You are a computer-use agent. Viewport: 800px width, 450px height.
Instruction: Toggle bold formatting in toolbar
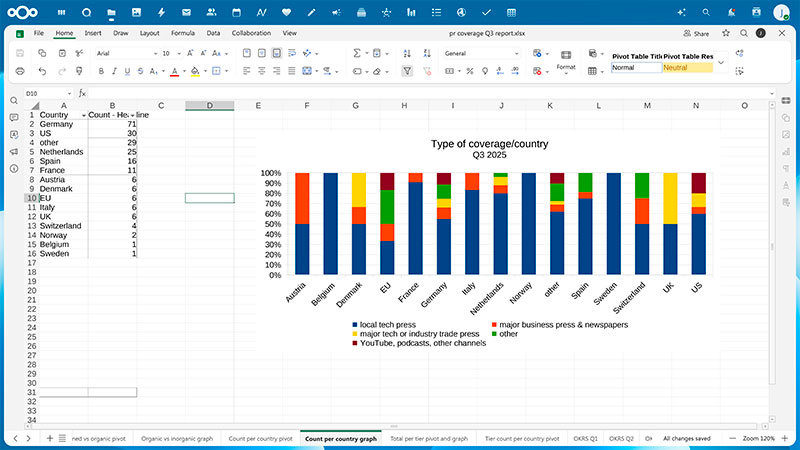click(101, 71)
